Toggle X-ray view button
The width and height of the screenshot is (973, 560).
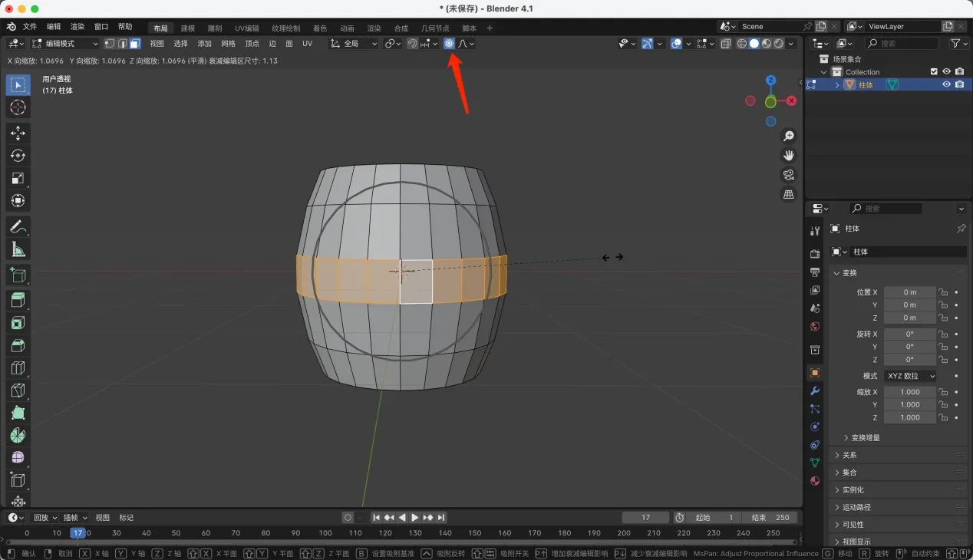point(726,44)
